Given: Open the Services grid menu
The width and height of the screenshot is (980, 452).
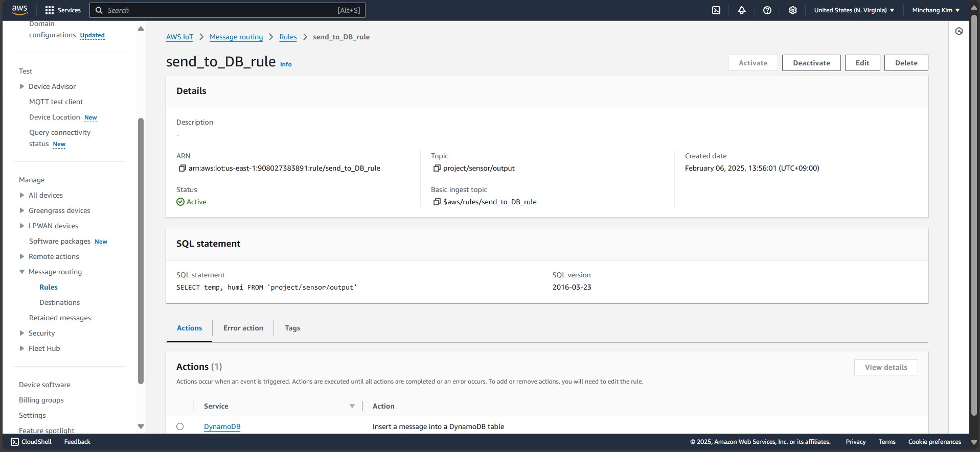Looking at the screenshot, I should pos(63,10).
